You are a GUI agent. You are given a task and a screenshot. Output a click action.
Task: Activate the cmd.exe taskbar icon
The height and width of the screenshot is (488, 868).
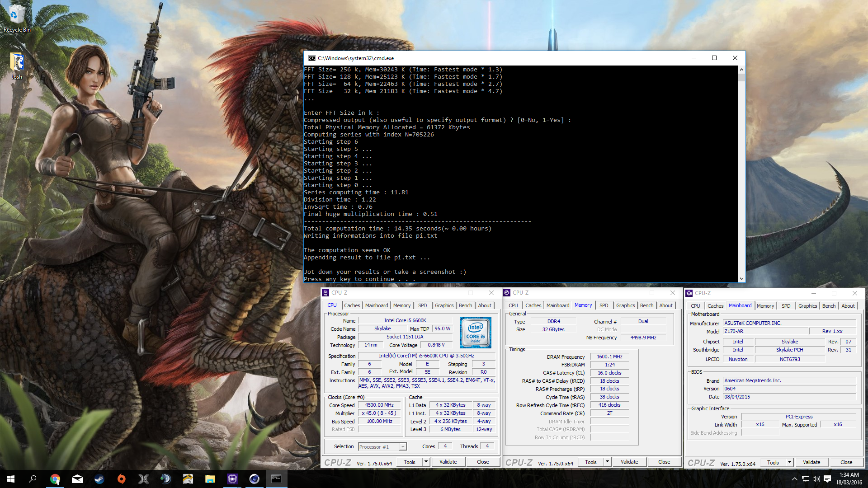(276, 479)
